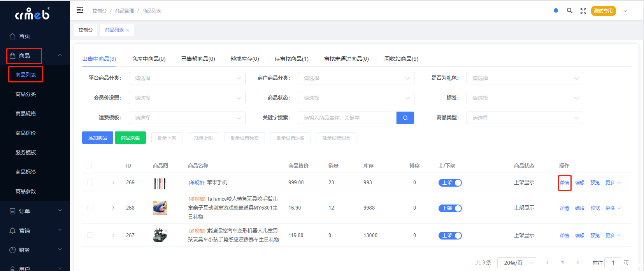Click the 添加商品 button
This screenshot has width=644, height=271.
coord(97,138)
